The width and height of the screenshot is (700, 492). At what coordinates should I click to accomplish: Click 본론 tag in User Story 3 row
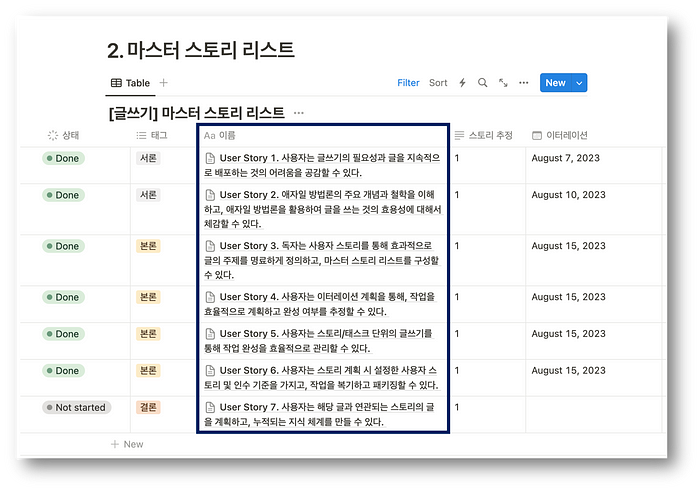(148, 246)
